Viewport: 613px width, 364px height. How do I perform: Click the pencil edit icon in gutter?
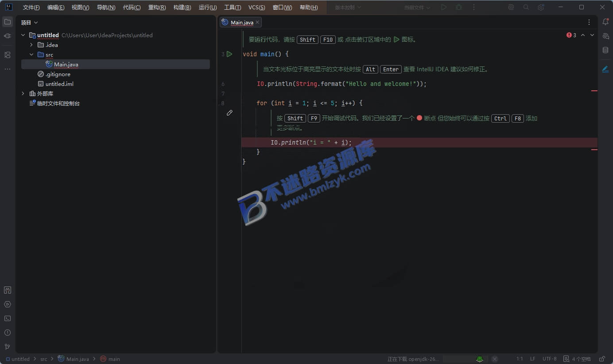[229, 113]
